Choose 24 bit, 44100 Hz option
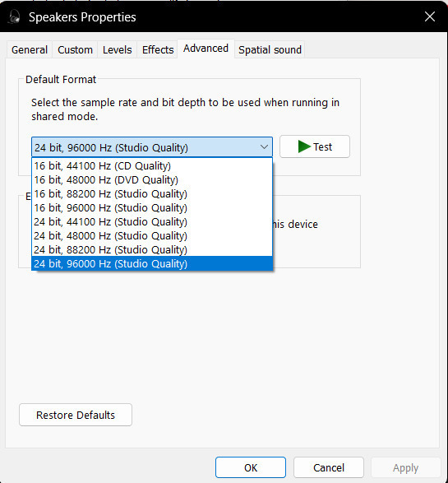Image resolution: width=448 pixels, height=483 pixels. point(152,222)
